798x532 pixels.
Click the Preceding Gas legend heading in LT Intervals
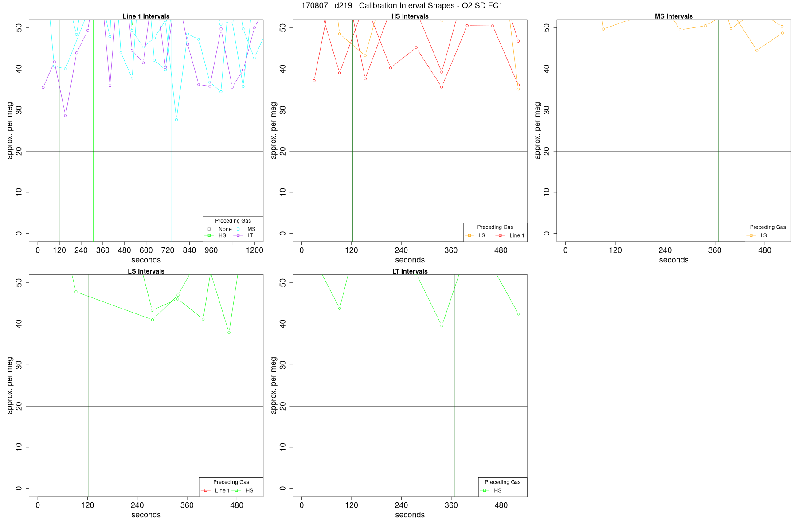pos(503,482)
